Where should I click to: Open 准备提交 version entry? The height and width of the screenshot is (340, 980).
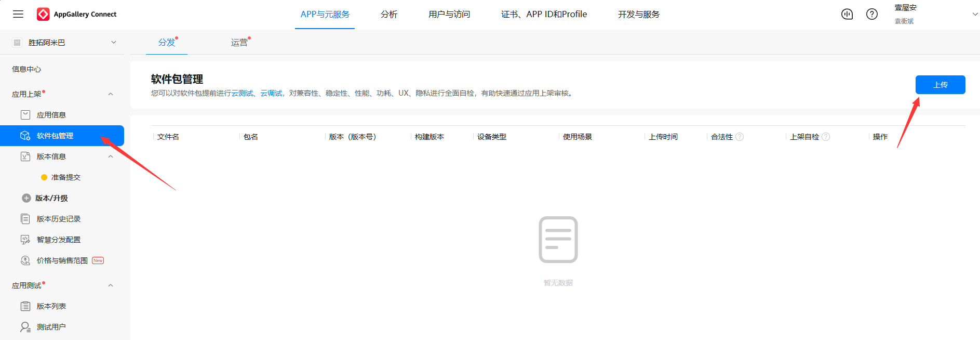(66, 177)
